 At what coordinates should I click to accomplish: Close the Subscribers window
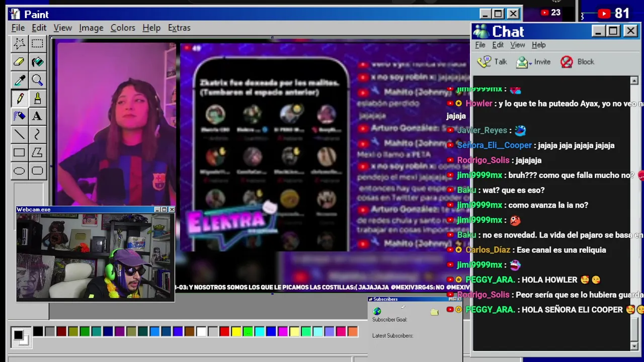459,299
